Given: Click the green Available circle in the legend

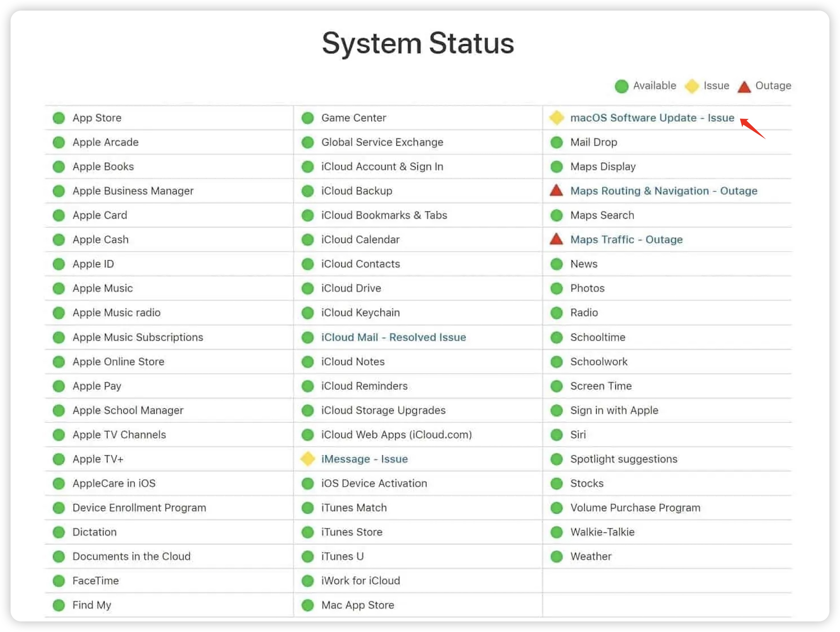Looking at the screenshot, I should pyautogui.click(x=621, y=86).
